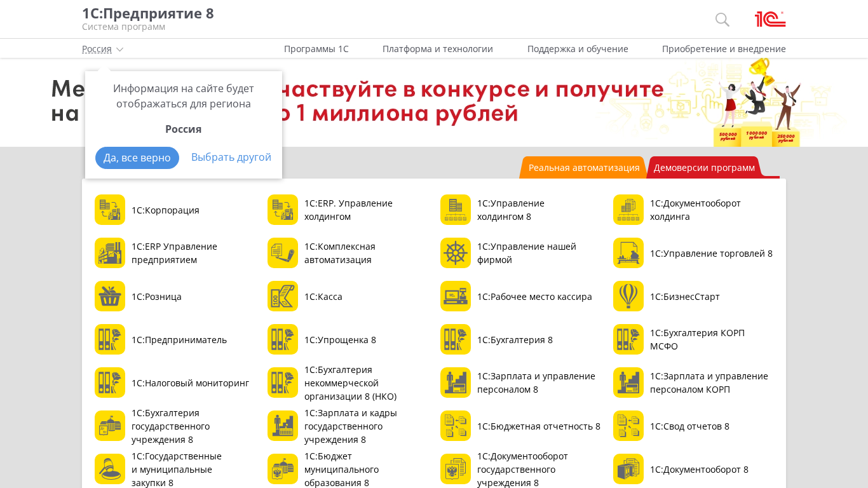This screenshot has height=488, width=868.
Task: Open the 1С:Корпорация product icon
Action: point(110,210)
